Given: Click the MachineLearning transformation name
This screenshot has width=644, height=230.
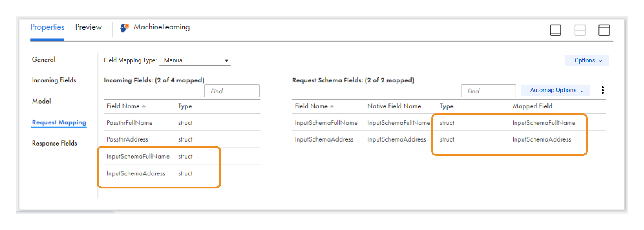Looking at the screenshot, I should 162,27.
